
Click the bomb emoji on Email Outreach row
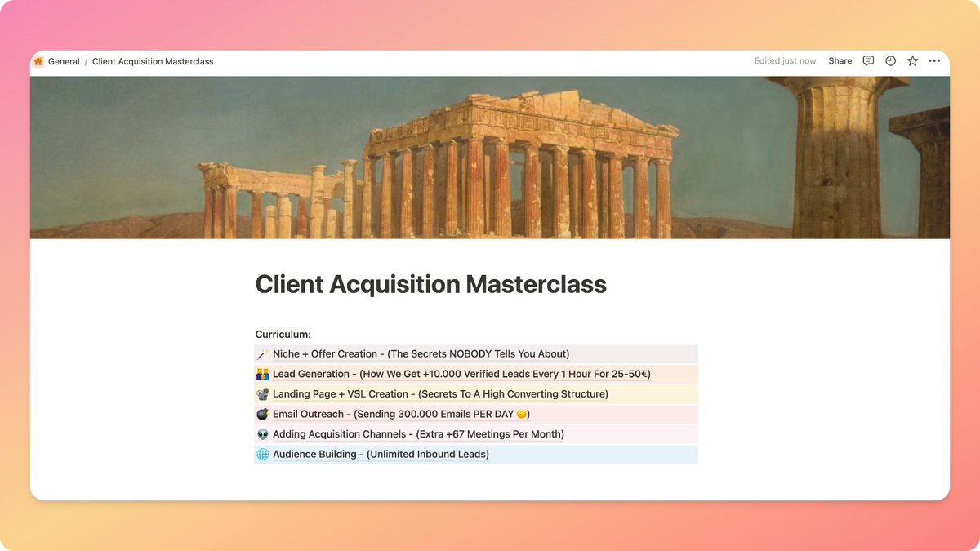263,414
